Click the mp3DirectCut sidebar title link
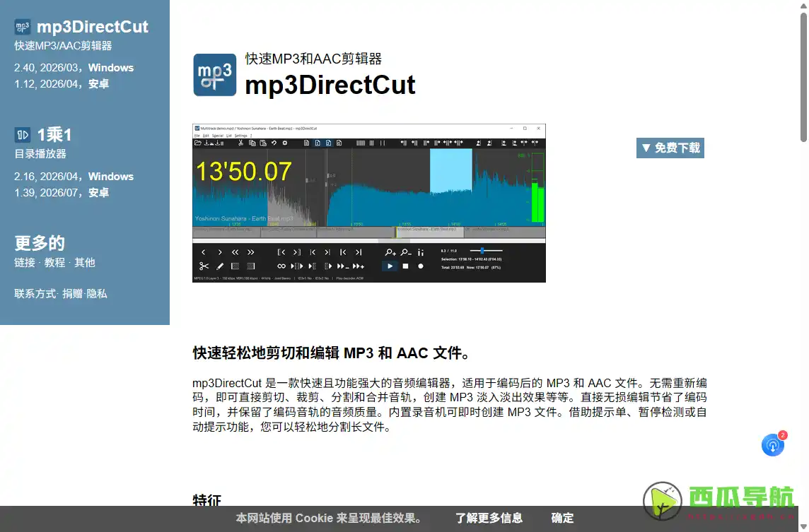Screen dimensions: 809x532 (x=93, y=26)
